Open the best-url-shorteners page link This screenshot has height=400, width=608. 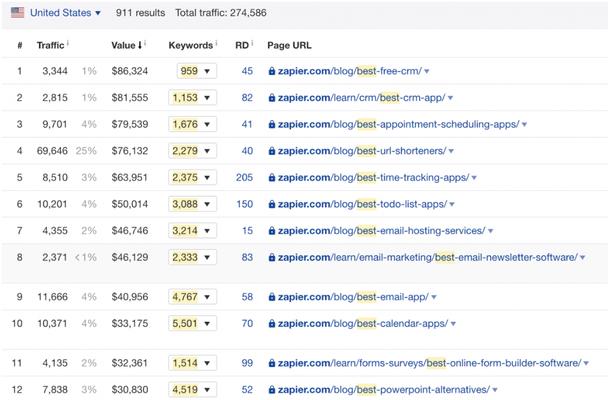362,151
